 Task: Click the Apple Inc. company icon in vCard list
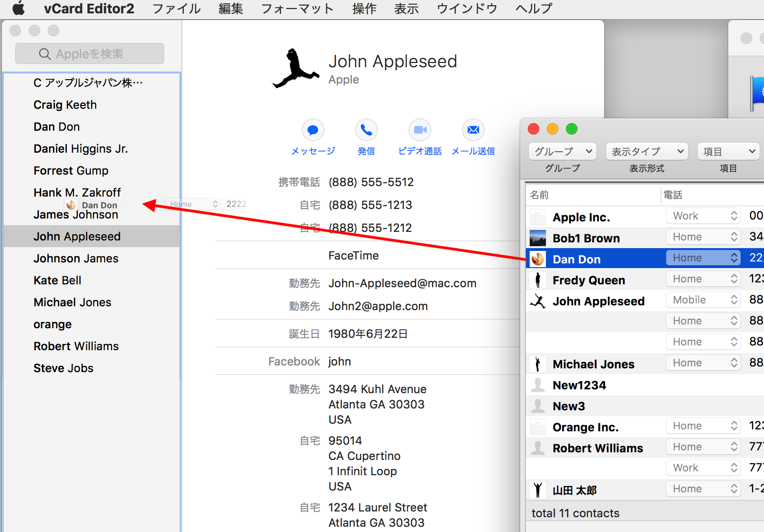coord(538,217)
